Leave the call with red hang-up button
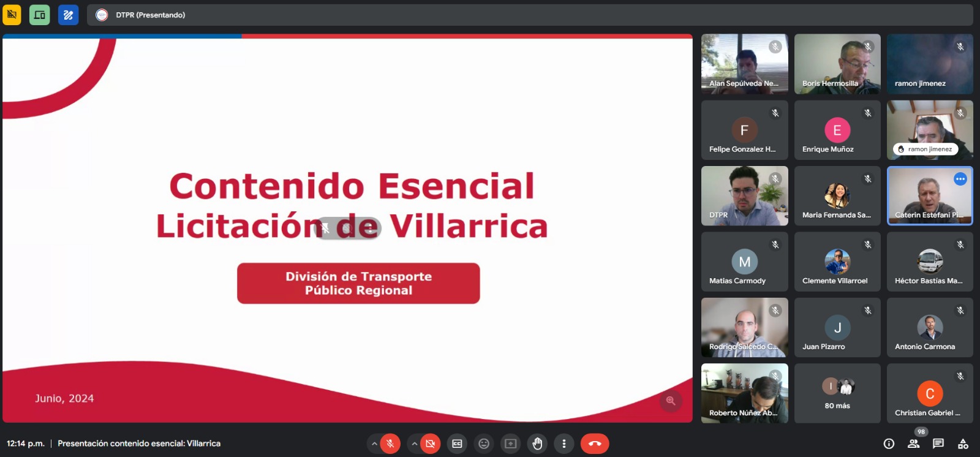The image size is (980, 457). 595,444
